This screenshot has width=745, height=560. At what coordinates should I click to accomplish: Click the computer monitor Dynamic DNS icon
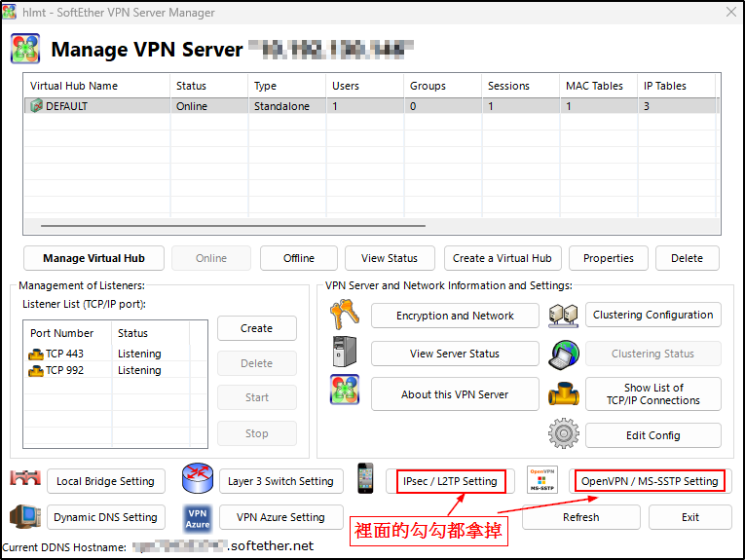click(x=25, y=517)
